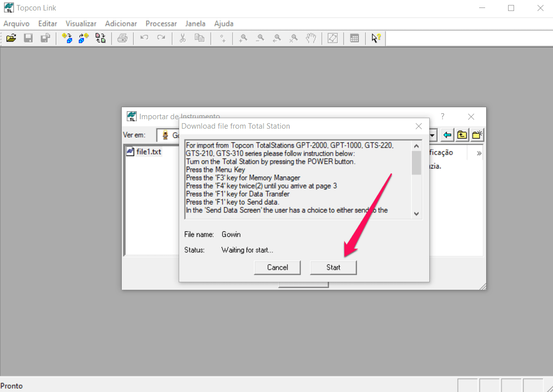Viewport: 553px width, 392px height.
Task: Click the cyan Back arrow in Importar dialog
Action: point(448,135)
